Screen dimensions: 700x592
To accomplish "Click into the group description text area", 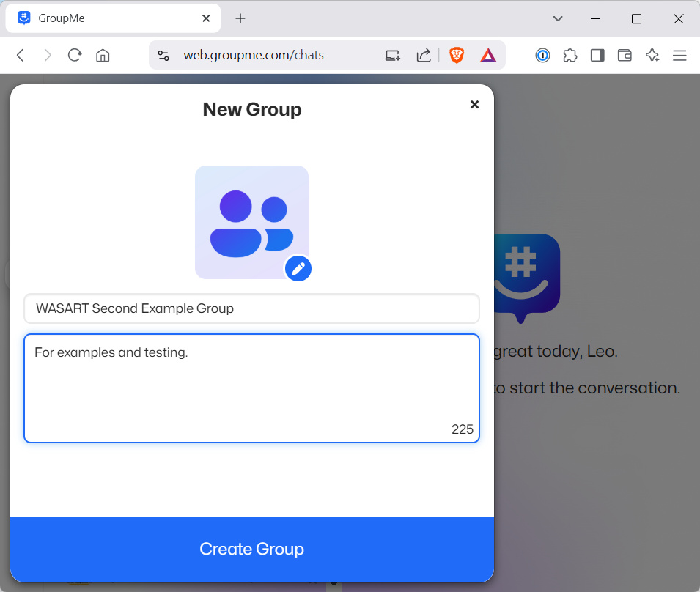I will pos(252,388).
